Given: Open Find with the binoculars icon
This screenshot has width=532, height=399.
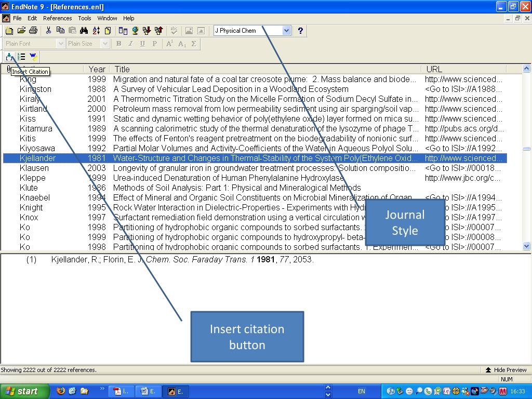Looking at the screenshot, I should coord(84,31).
